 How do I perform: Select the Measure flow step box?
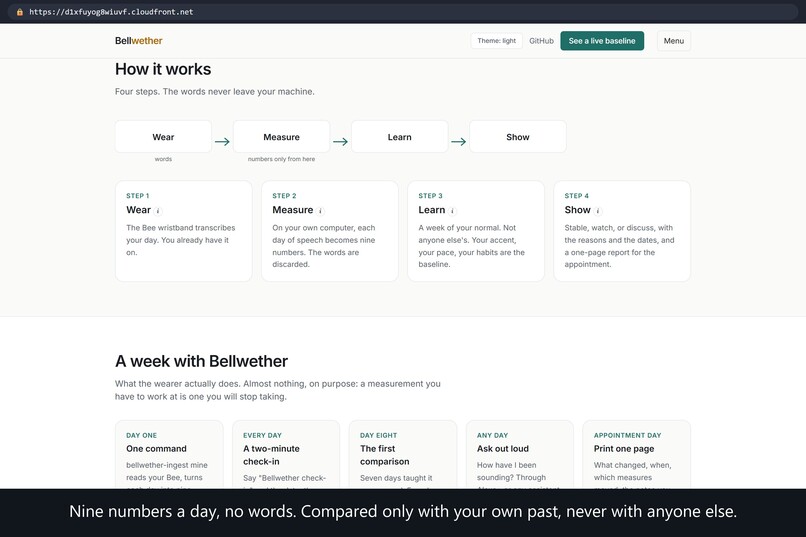281,137
